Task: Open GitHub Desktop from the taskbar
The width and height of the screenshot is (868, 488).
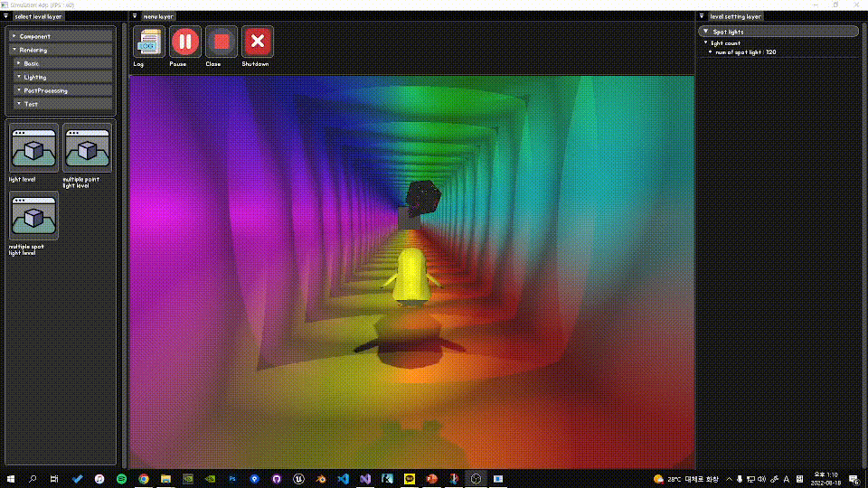Action: point(277,479)
